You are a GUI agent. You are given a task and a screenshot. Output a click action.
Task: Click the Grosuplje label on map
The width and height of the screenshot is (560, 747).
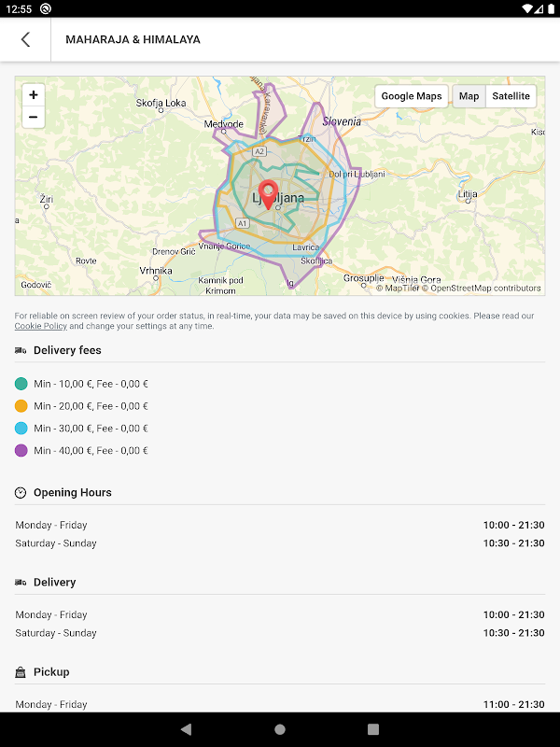pyautogui.click(x=364, y=277)
